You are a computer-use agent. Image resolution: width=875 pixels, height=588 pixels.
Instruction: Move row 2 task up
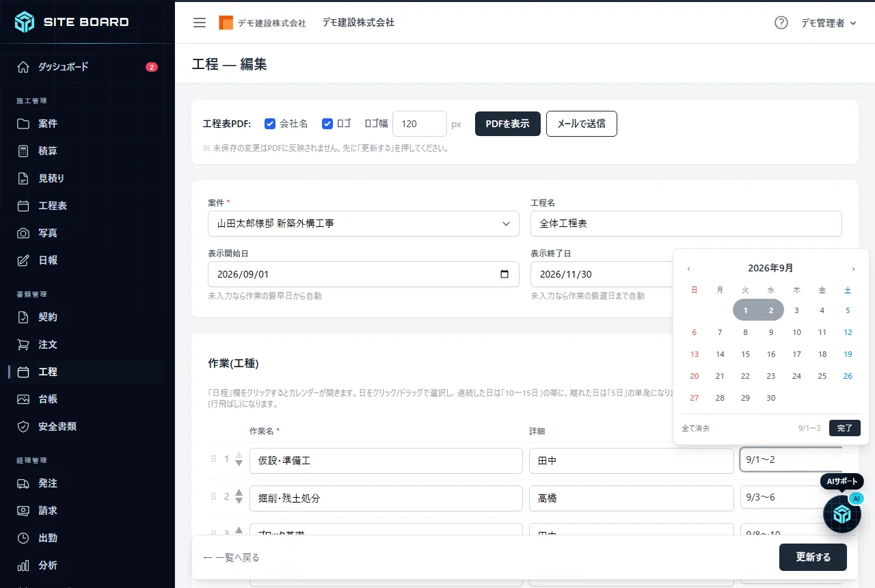point(239,492)
